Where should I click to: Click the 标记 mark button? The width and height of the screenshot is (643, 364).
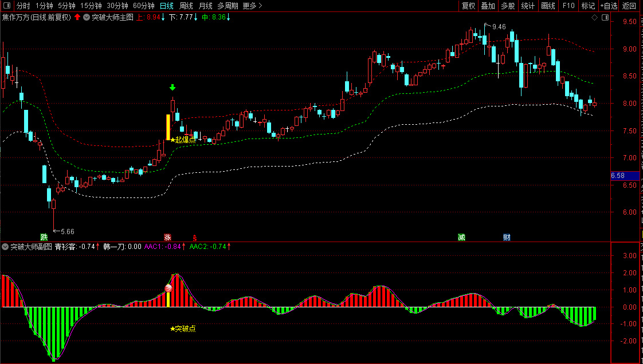(588, 6)
